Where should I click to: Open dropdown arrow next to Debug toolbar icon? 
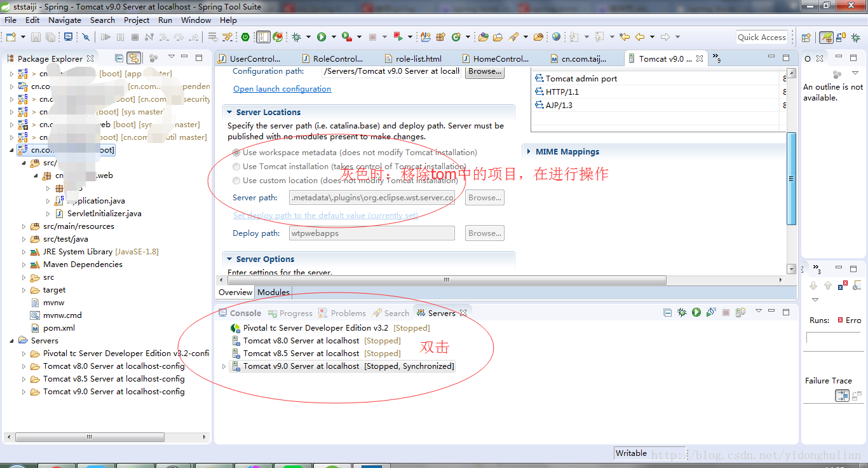(x=308, y=37)
